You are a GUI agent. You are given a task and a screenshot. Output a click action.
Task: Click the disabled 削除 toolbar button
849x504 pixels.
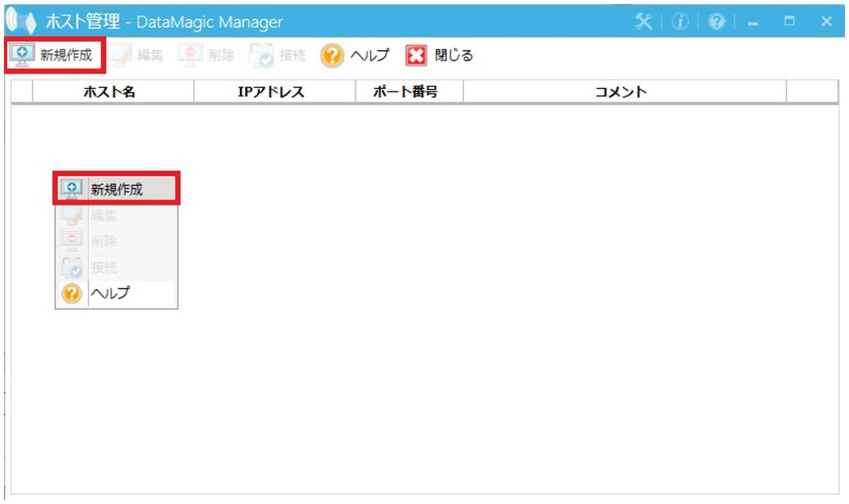pyautogui.click(x=206, y=55)
